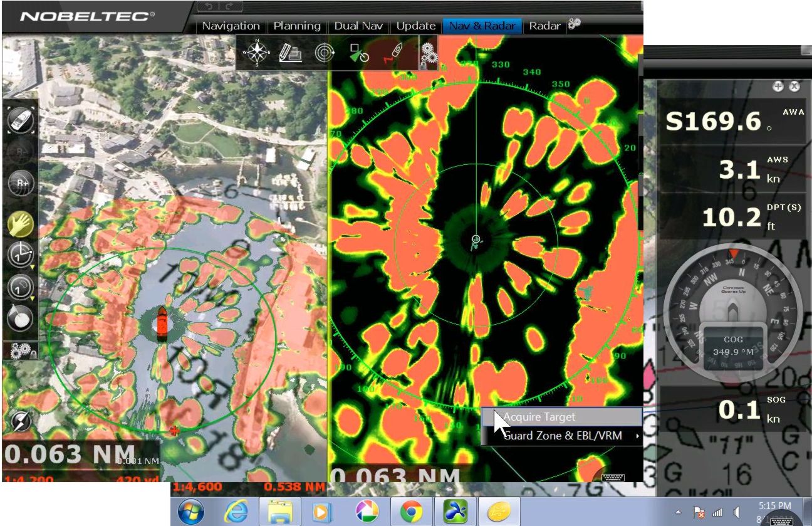This screenshot has height=526, width=812.
Task: Click the 0.063 NM range on chart
Action: 70,455
